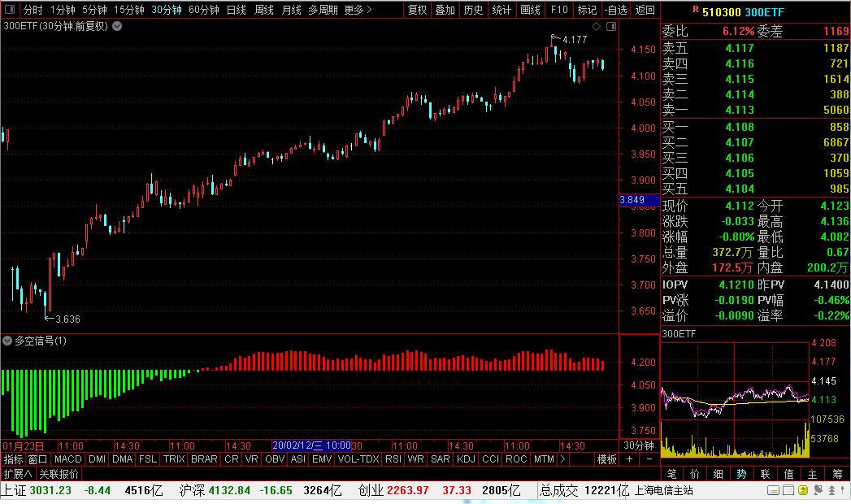
Task: Show more indicators with the arrow after MTM
Action: pyautogui.click(x=562, y=459)
